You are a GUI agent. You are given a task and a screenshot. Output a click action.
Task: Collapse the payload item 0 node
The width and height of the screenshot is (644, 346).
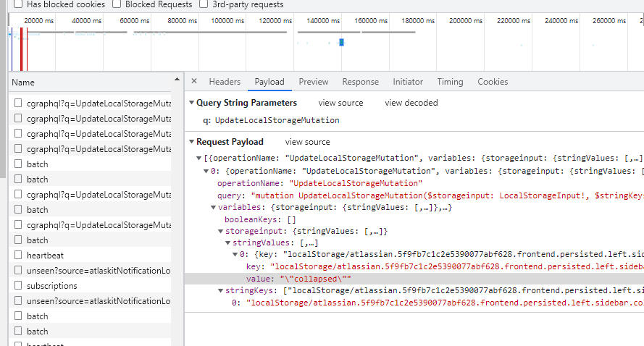point(206,171)
